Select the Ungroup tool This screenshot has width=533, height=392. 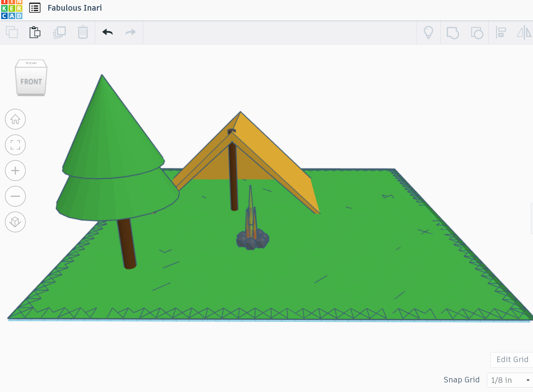click(x=477, y=33)
